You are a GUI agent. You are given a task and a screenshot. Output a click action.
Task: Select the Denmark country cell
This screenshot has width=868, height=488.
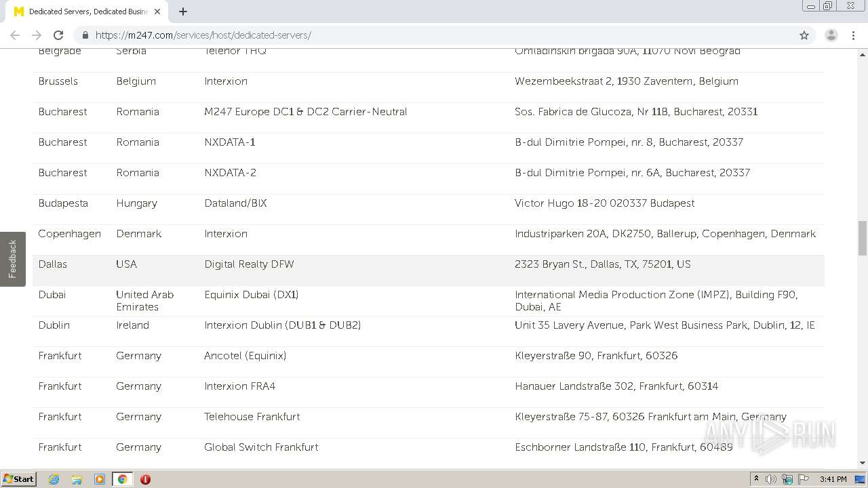139,234
